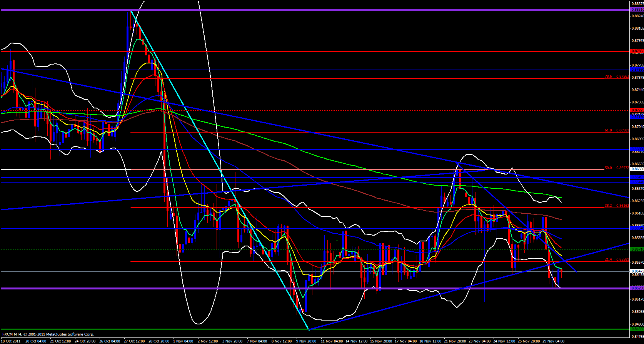This screenshot has width=644, height=344.
Task: Click the purple 0.85290 support level tag
Action: coord(637,288)
